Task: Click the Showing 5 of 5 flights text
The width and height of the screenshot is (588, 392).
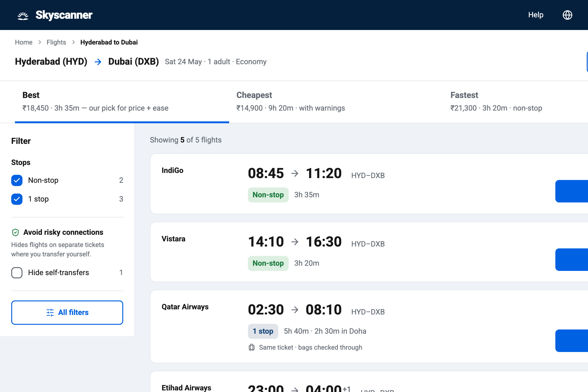Action: click(186, 140)
